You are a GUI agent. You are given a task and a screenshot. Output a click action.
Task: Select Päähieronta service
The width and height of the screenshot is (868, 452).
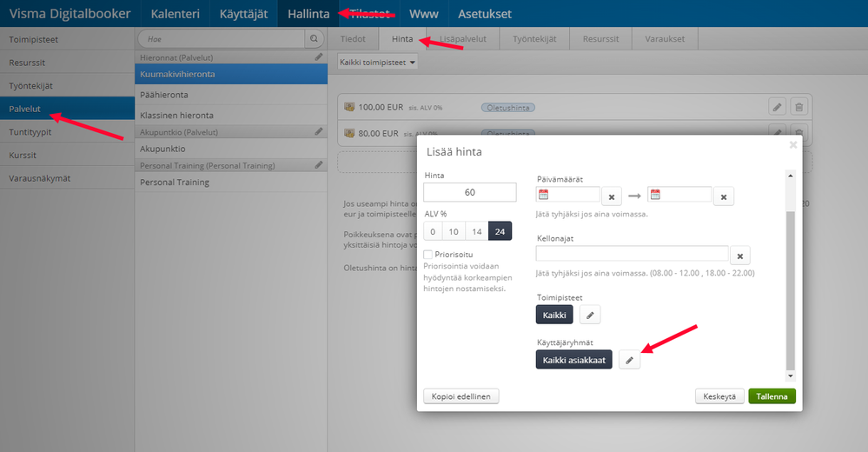231,95
